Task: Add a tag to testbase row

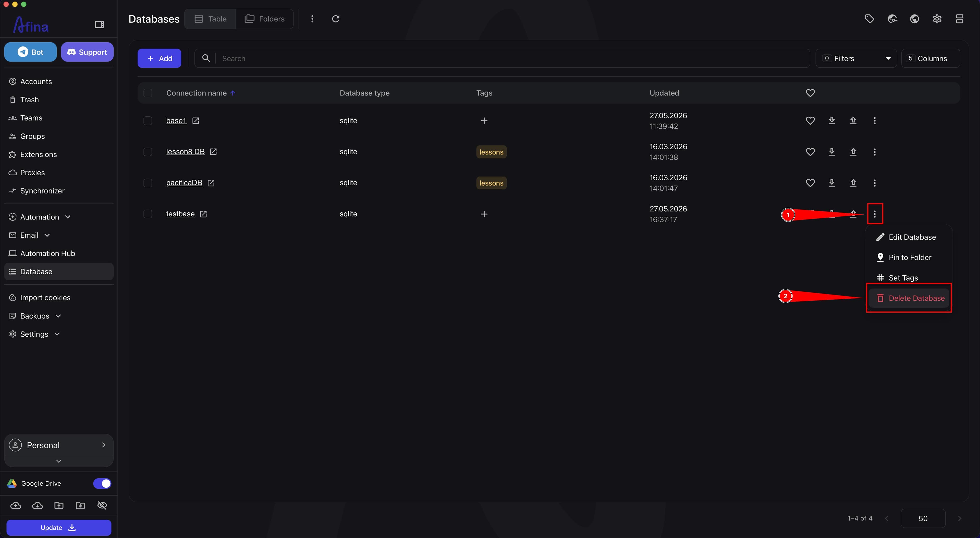Action: pos(484,214)
